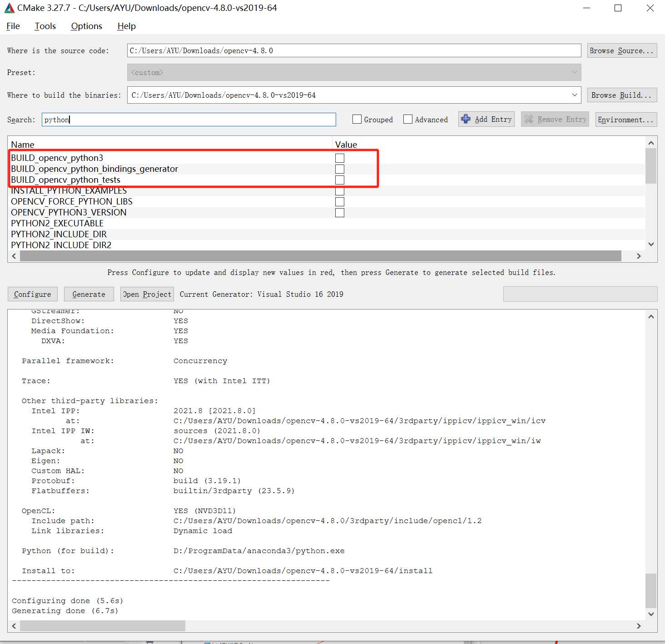Open the Tools menu

[45, 26]
